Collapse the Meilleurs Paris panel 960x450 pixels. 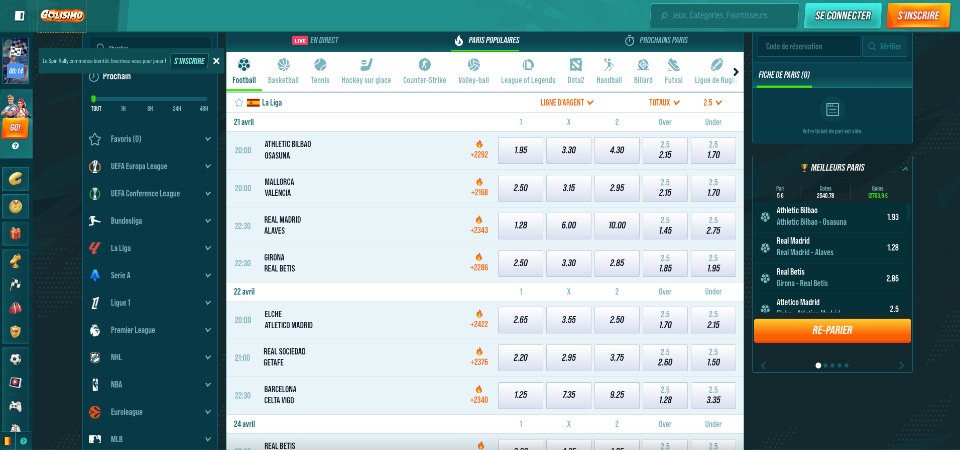[x=905, y=168]
